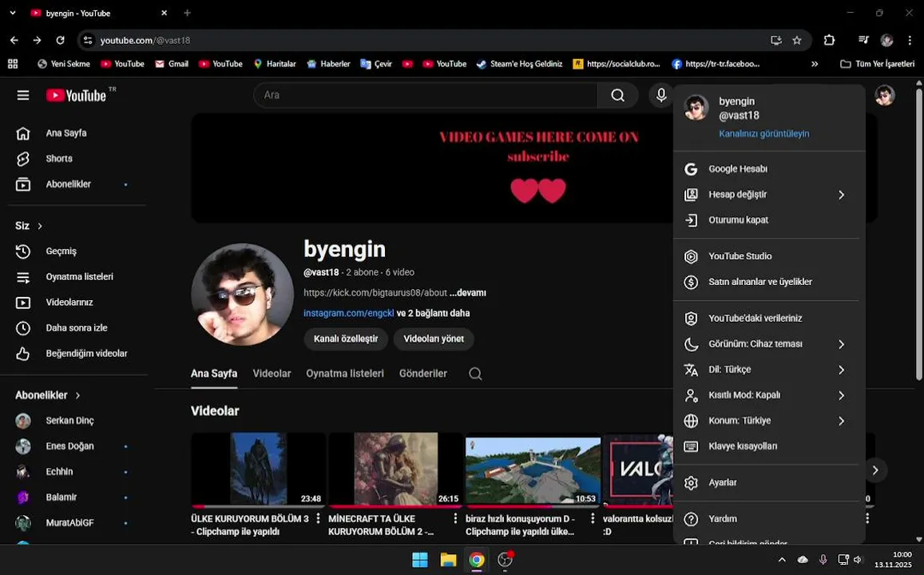Click the YouTube logo in header
The width and height of the screenshot is (924, 575).
(77, 95)
